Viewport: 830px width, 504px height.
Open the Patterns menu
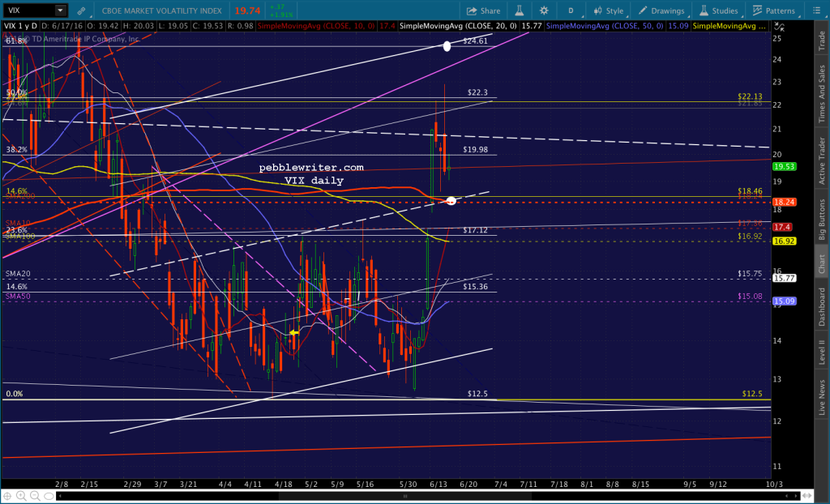point(773,11)
